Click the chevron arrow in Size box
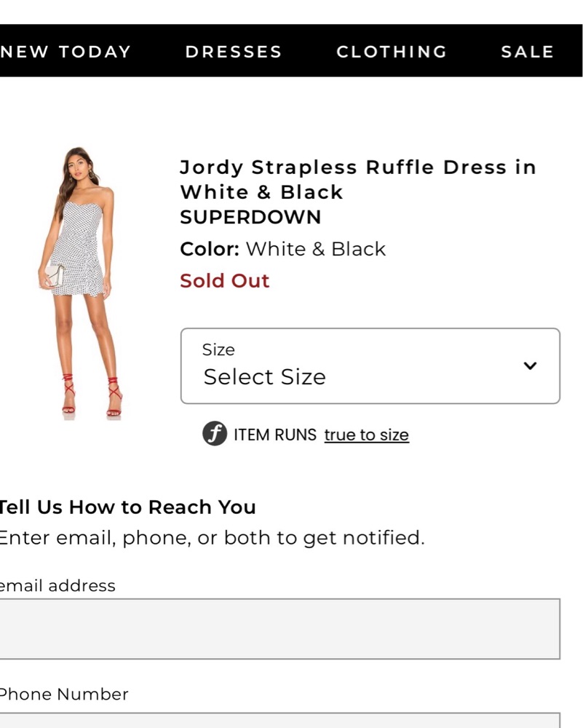 (x=530, y=365)
